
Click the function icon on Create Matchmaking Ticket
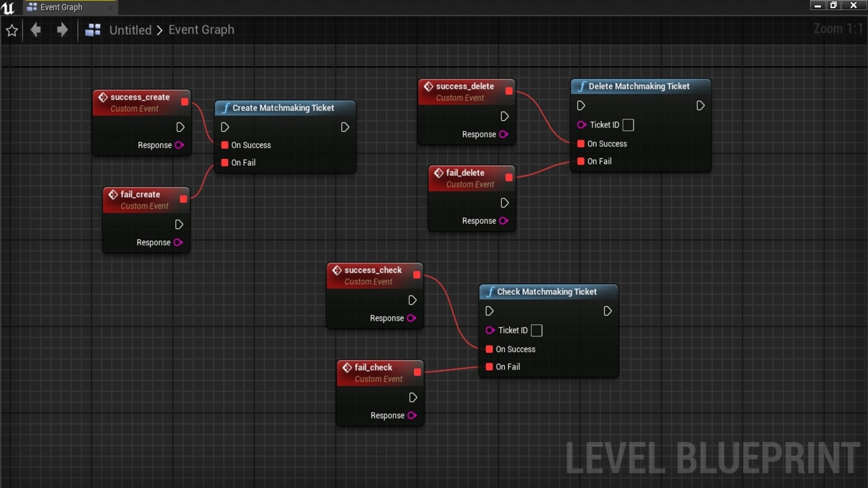click(225, 108)
